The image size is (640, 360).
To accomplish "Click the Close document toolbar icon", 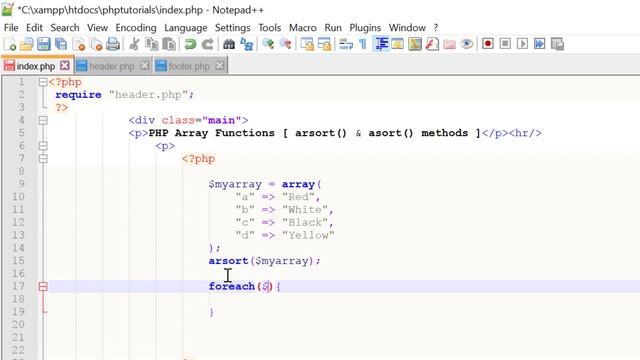I will pos(78,44).
